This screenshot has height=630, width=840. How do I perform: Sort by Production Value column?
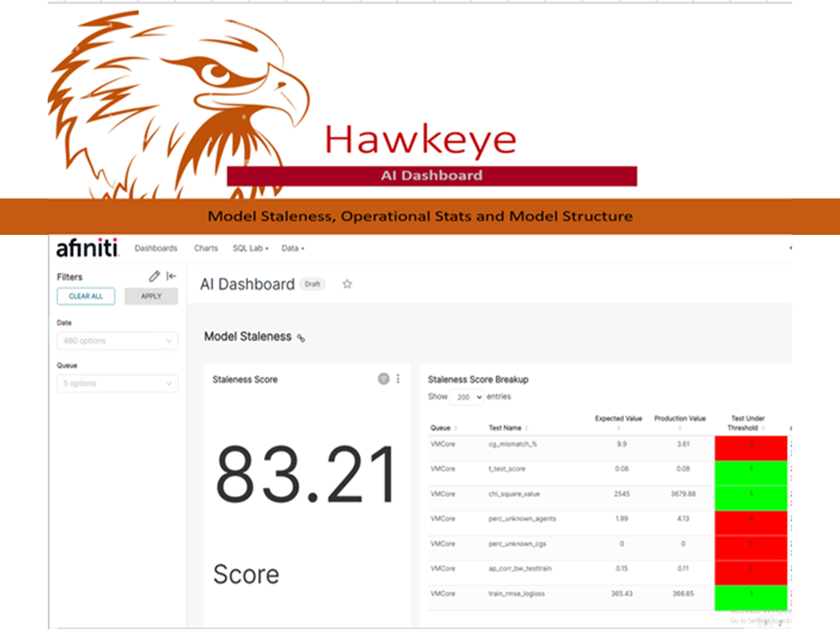680,422
